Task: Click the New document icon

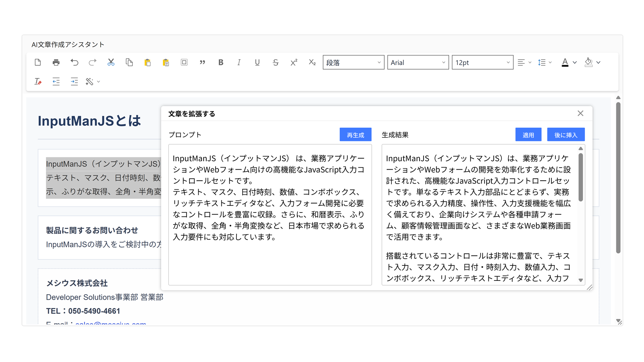Action: (x=38, y=62)
